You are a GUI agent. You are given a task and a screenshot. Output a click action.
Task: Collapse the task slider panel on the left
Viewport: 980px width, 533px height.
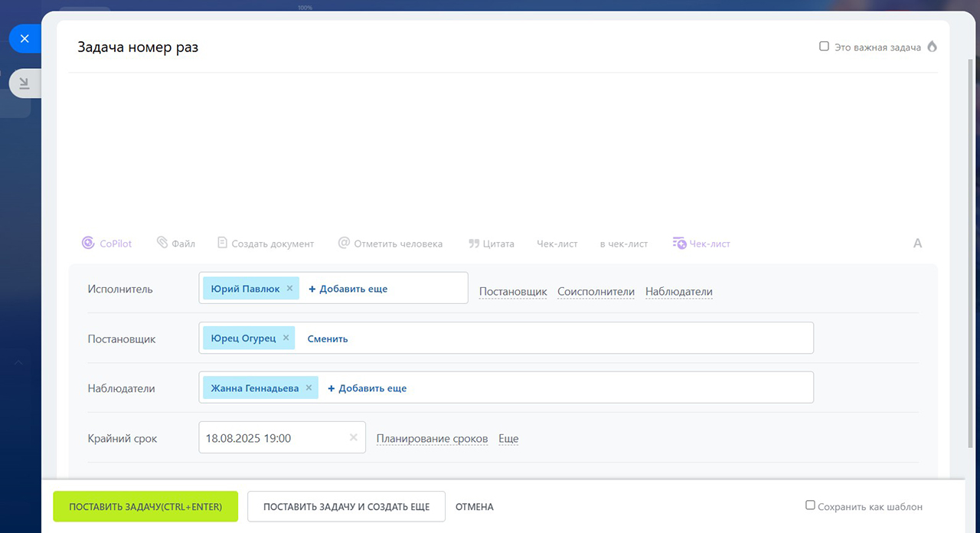click(x=24, y=83)
